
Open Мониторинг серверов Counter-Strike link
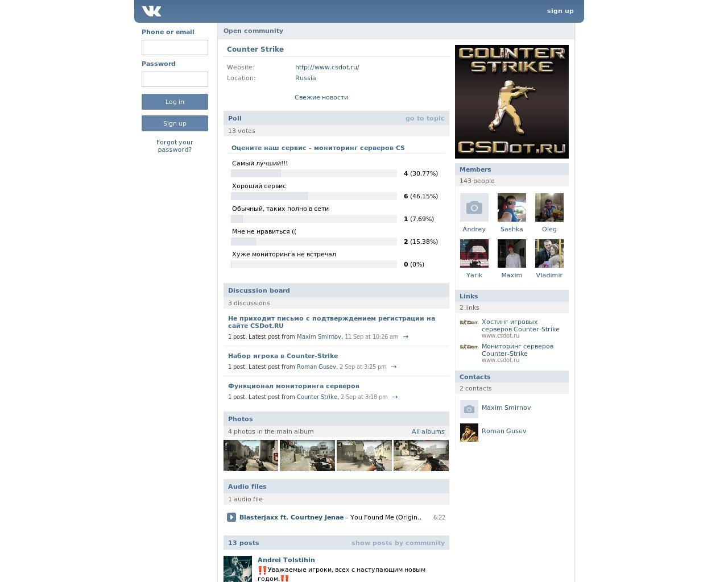[518, 350]
